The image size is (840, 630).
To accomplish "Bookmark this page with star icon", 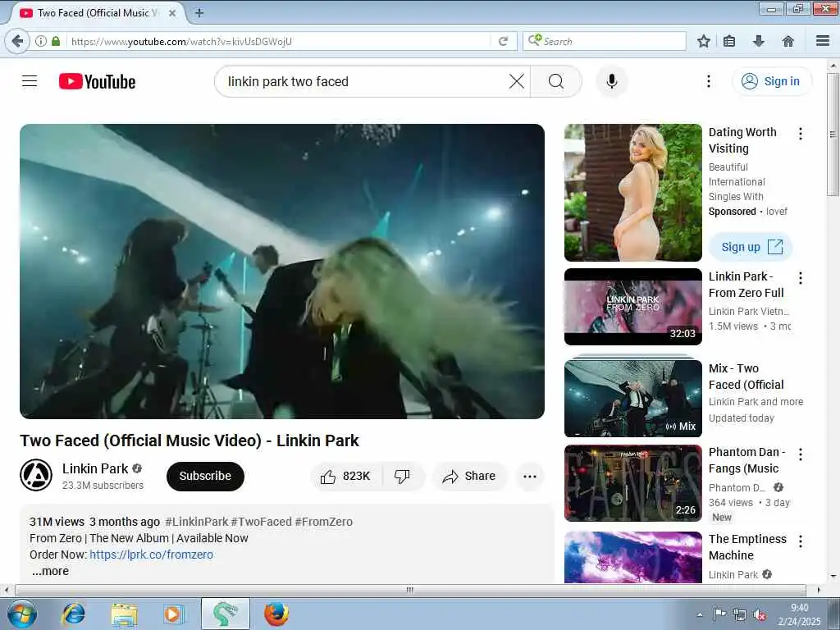I will 703,41.
